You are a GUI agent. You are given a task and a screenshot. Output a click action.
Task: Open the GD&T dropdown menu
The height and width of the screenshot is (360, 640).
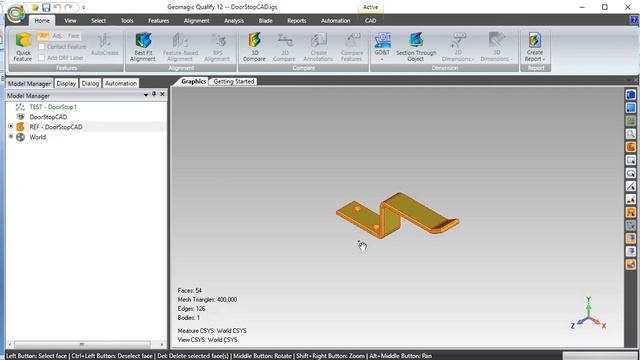382,60
